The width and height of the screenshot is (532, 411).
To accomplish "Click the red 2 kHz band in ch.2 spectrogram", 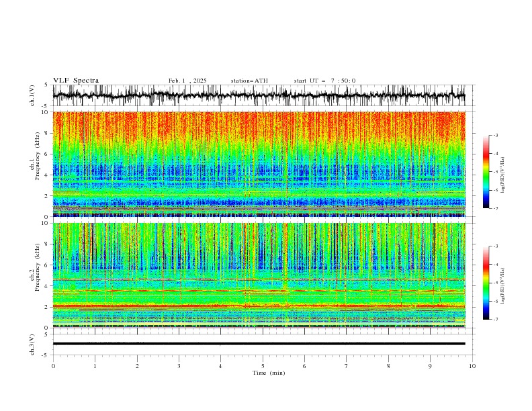I will (x=259, y=306).
